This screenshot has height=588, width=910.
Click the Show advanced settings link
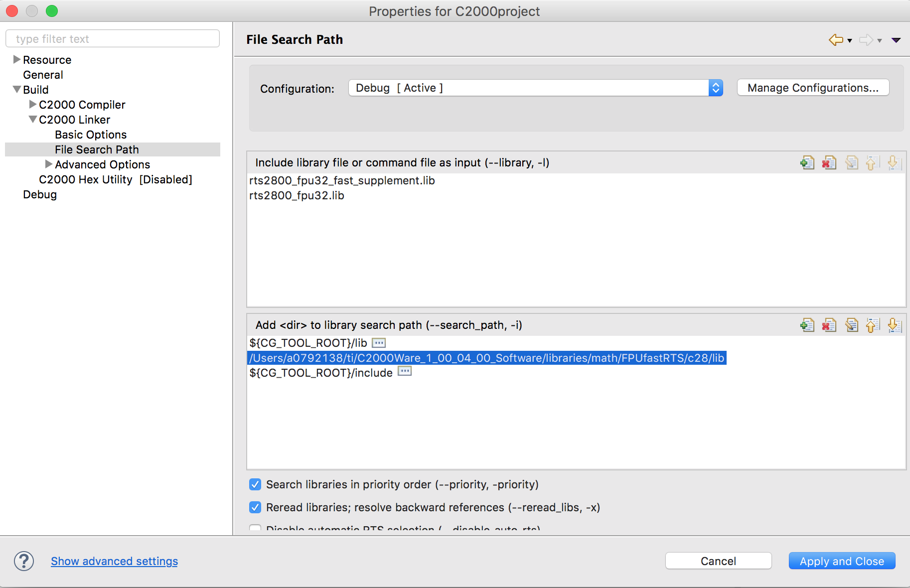114,561
